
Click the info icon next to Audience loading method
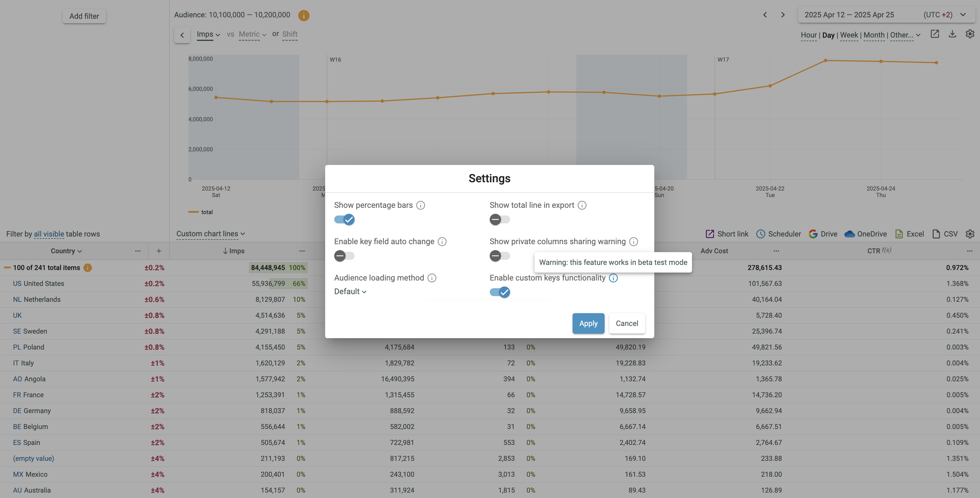click(x=432, y=278)
